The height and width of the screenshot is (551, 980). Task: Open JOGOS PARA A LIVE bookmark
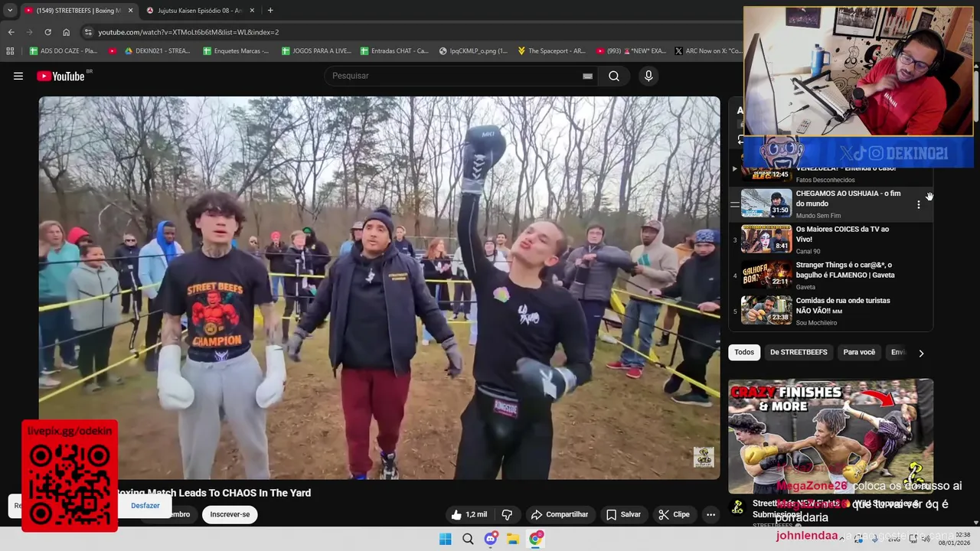316,51
